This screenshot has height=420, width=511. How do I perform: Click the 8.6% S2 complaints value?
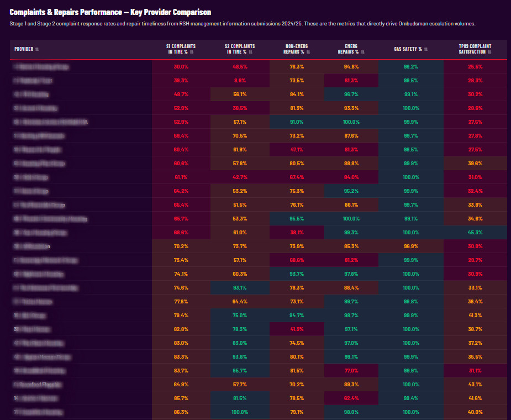[240, 81]
